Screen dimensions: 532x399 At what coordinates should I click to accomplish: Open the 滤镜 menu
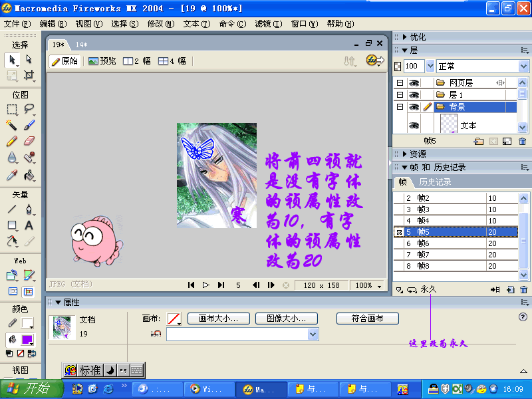point(269,24)
